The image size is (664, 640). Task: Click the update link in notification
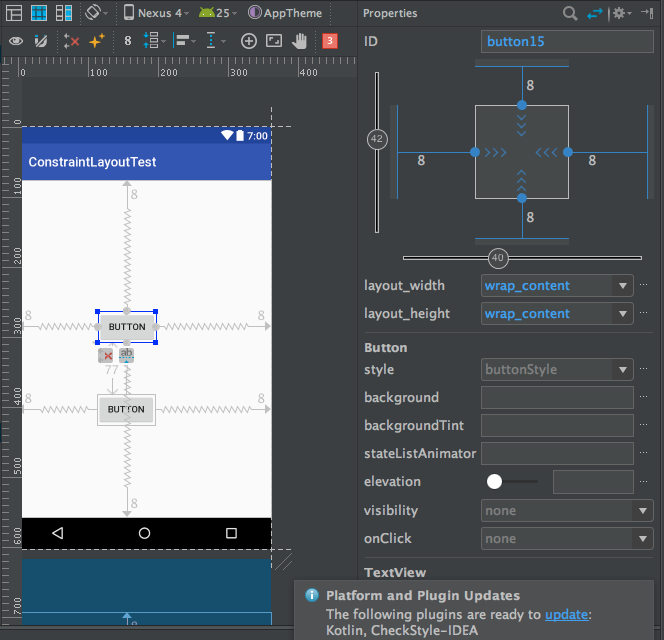coord(566,615)
